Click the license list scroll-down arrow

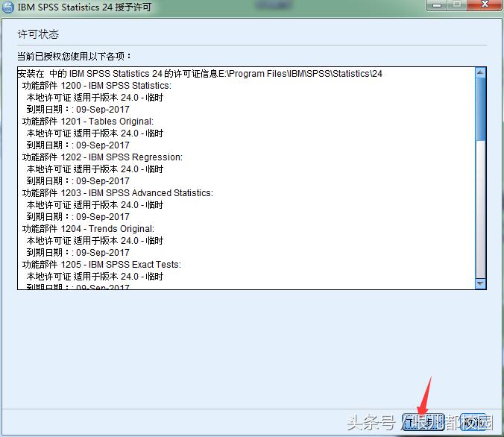(481, 283)
